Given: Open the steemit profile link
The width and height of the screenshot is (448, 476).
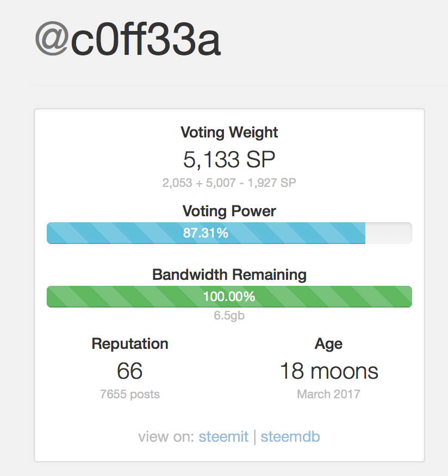Looking at the screenshot, I should [x=223, y=436].
